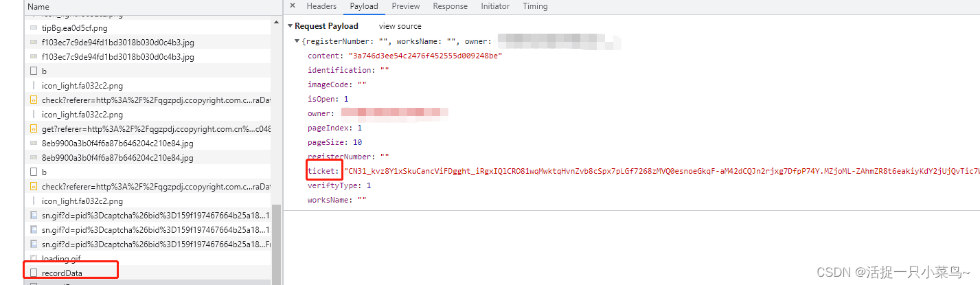Click the yellow icon beside get?referer request

(34, 129)
